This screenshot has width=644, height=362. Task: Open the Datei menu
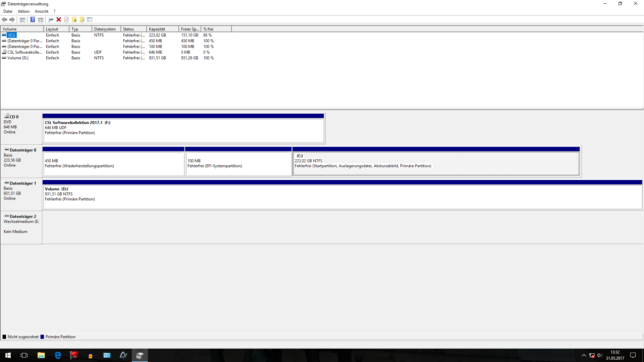(x=8, y=11)
